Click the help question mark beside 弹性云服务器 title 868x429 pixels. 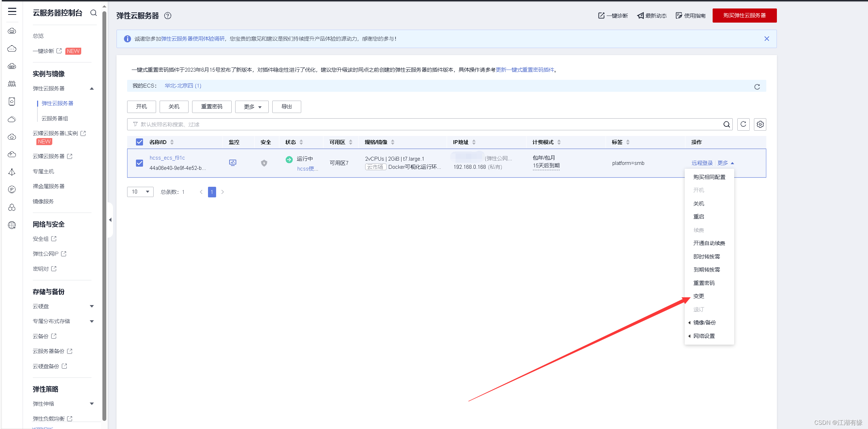click(x=168, y=16)
